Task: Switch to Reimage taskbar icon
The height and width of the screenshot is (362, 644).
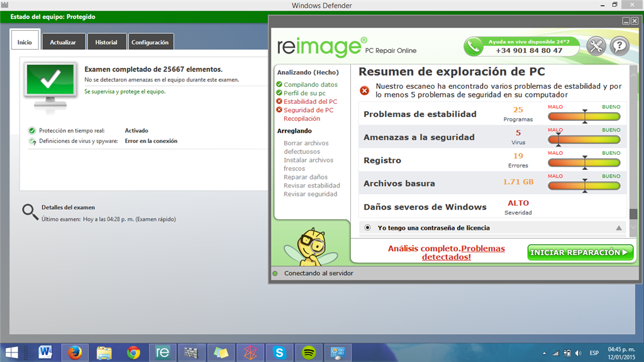Action: click(163, 353)
